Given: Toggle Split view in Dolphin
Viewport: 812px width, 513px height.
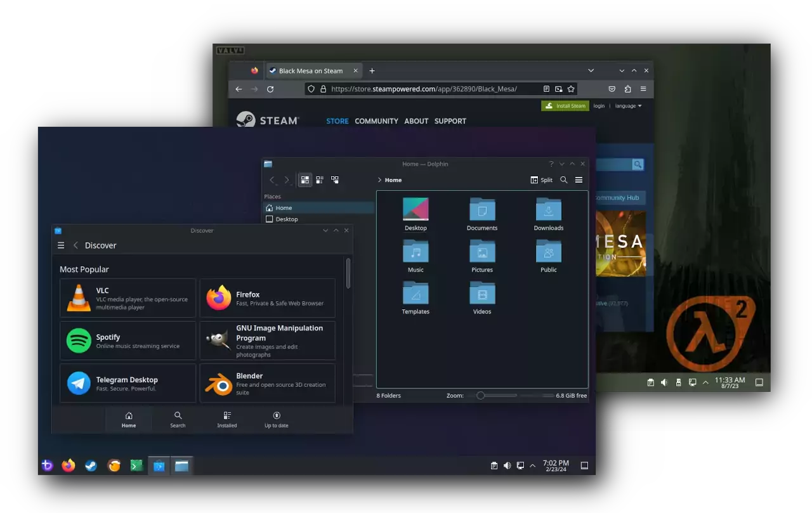Looking at the screenshot, I should [x=541, y=180].
